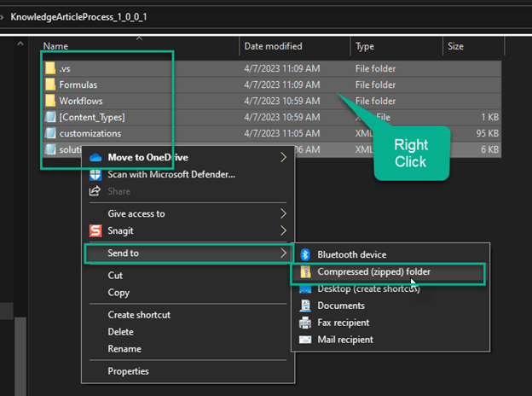Click the Snagit icon in context menu

pos(95,230)
